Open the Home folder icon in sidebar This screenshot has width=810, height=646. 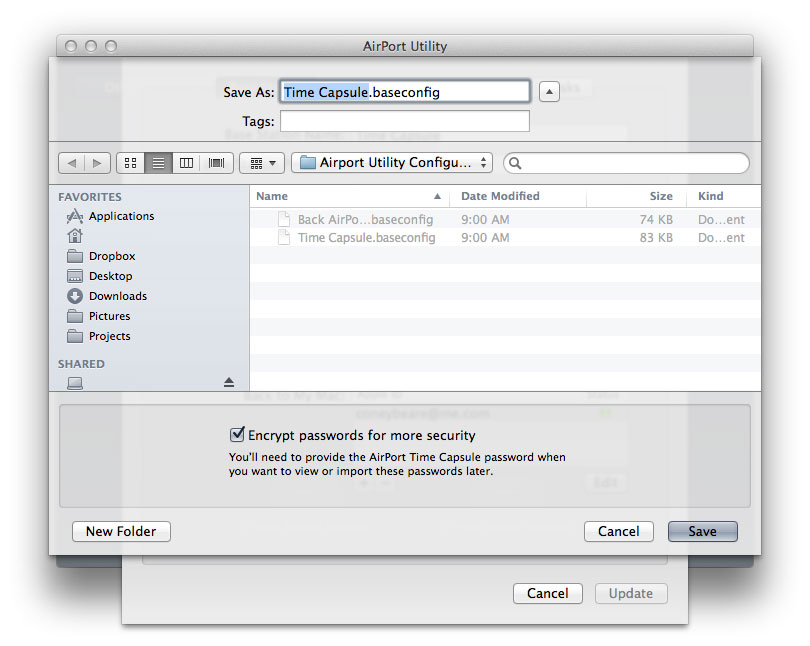click(x=75, y=236)
